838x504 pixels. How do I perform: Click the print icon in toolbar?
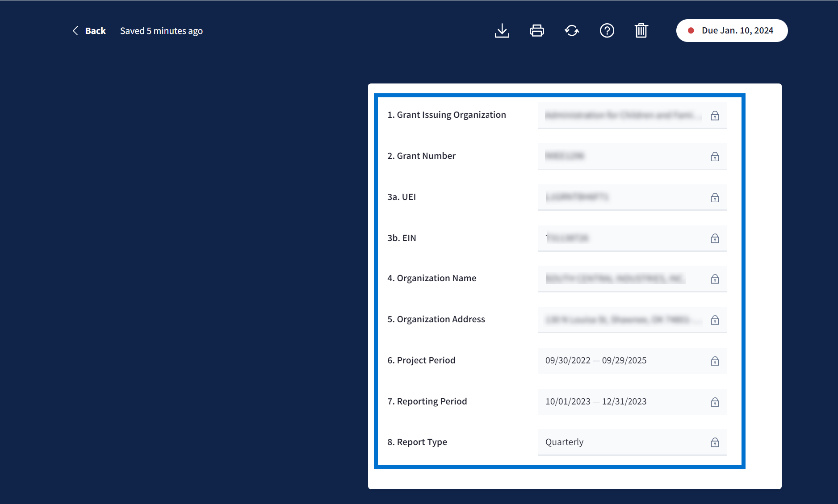(536, 31)
